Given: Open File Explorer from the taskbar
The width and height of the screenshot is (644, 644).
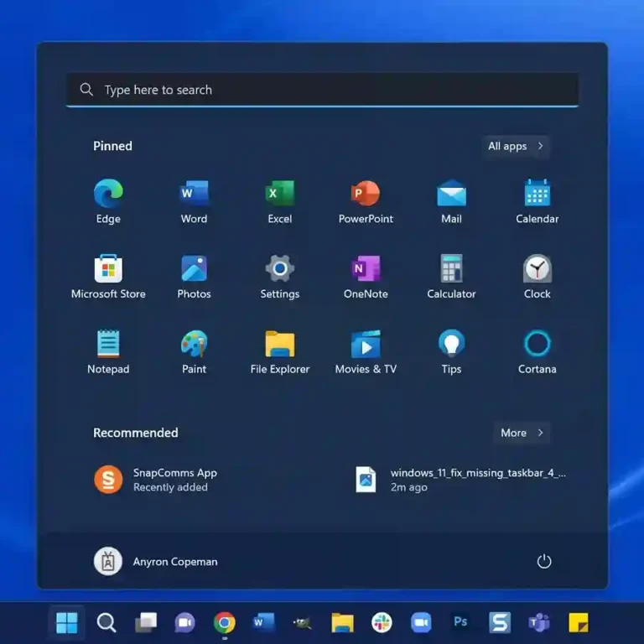Looking at the screenshot, I should [x=342, y=622].
